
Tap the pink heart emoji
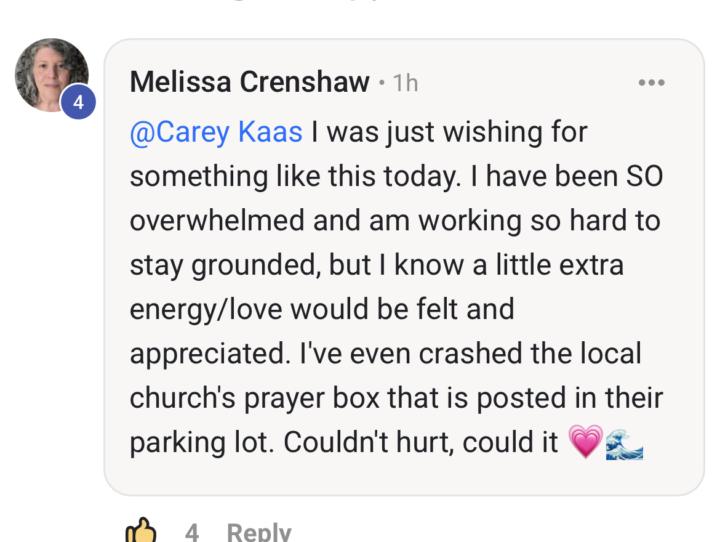[x=585, y=441]
